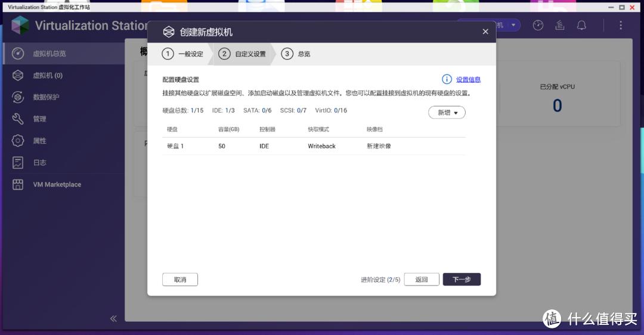Click the Cancel (取消) button

click(x=180, y=280)
